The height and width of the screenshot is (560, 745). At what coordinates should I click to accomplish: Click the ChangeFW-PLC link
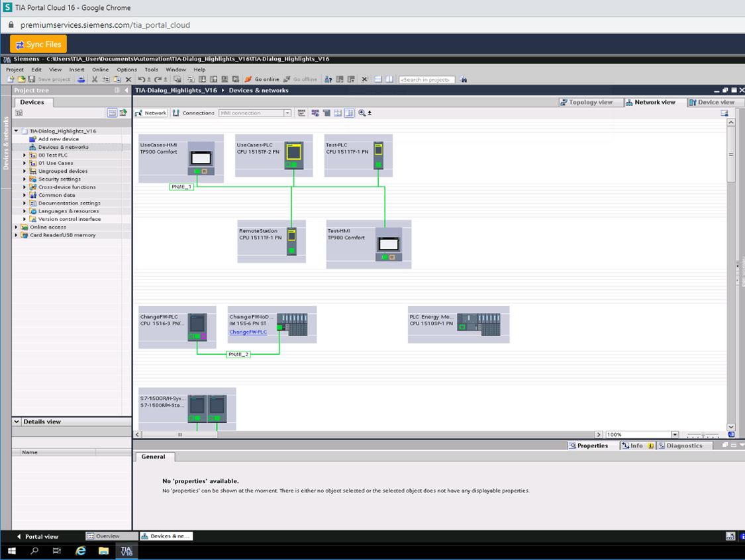(x=248, y=332)
